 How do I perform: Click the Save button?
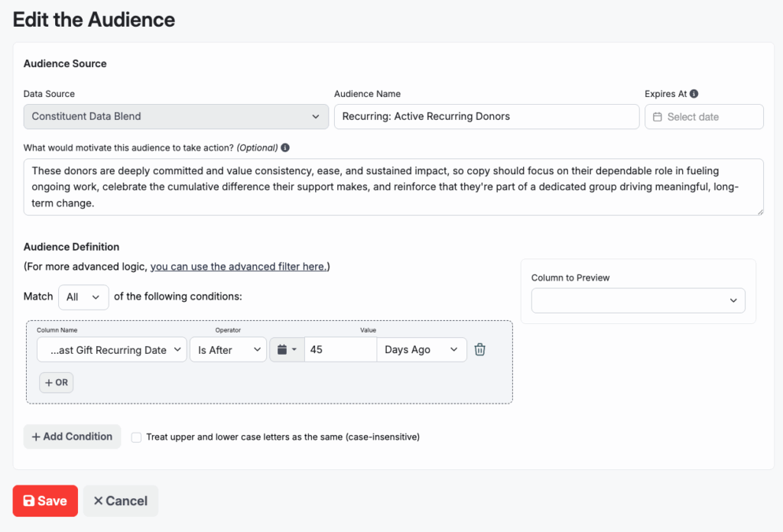(45, 501)
